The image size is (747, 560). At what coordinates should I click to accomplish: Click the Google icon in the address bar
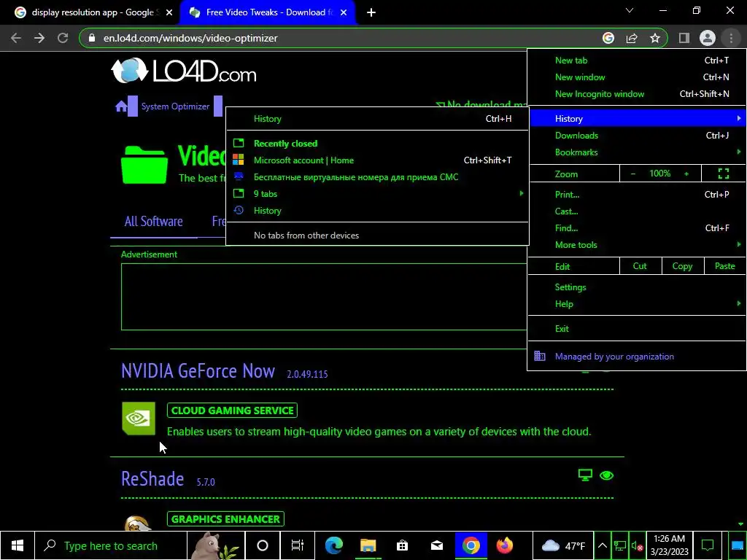[608, 38]
